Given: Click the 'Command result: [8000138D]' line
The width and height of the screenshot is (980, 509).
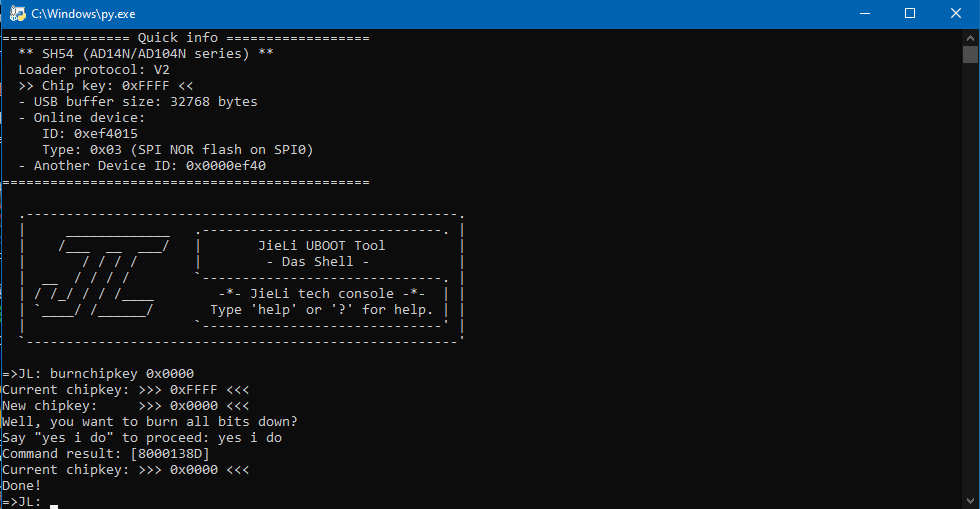Looking at the screenshot, I should 106,454.
